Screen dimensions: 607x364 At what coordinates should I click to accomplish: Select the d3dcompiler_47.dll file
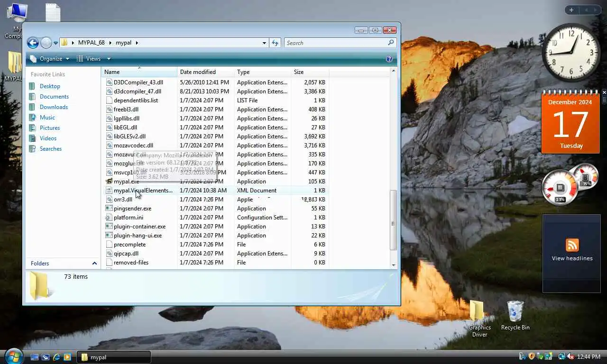coord(138,91)
